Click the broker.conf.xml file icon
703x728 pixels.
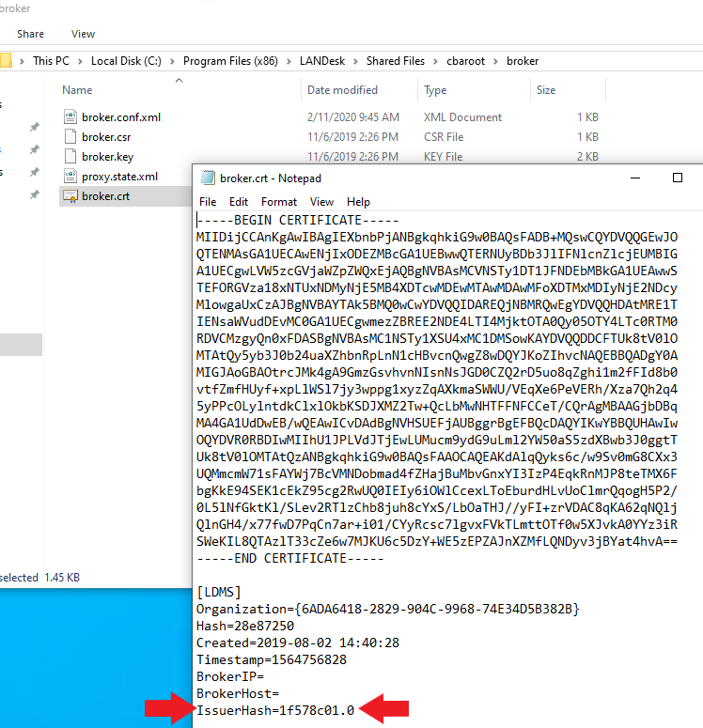(70, 117)
